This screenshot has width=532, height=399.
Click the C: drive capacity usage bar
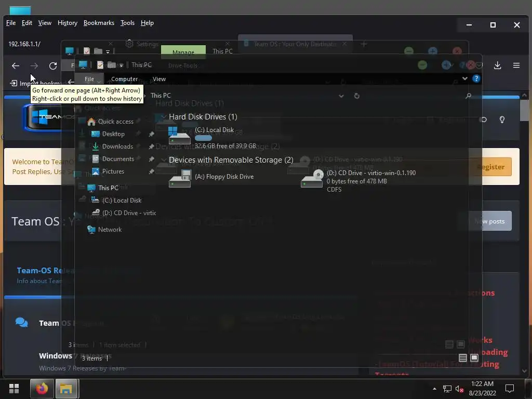[203, 138]
